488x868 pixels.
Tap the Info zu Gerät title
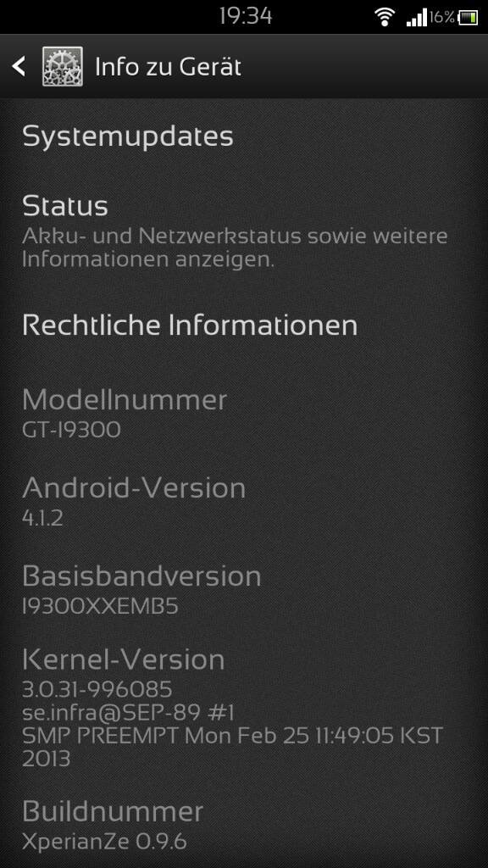[x=169, y=67]
